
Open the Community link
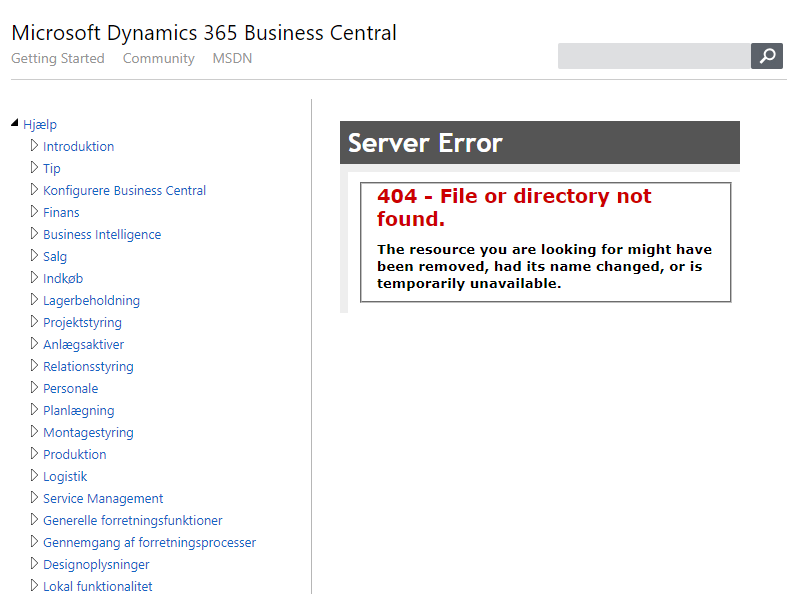[x=159, y=58]
